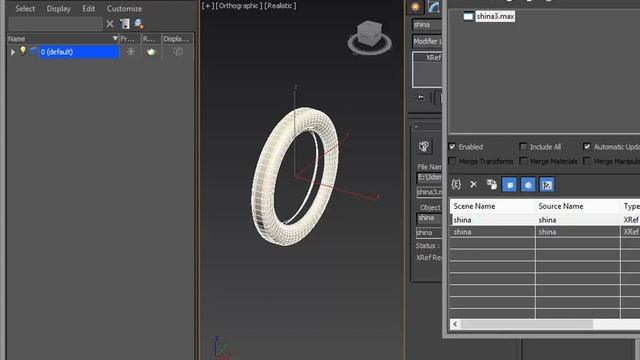Image resolution: width=640 pixels, height=360 pixels.
Task: Click the selection set list icon beside the X
Action: click(x=125, y=24)
